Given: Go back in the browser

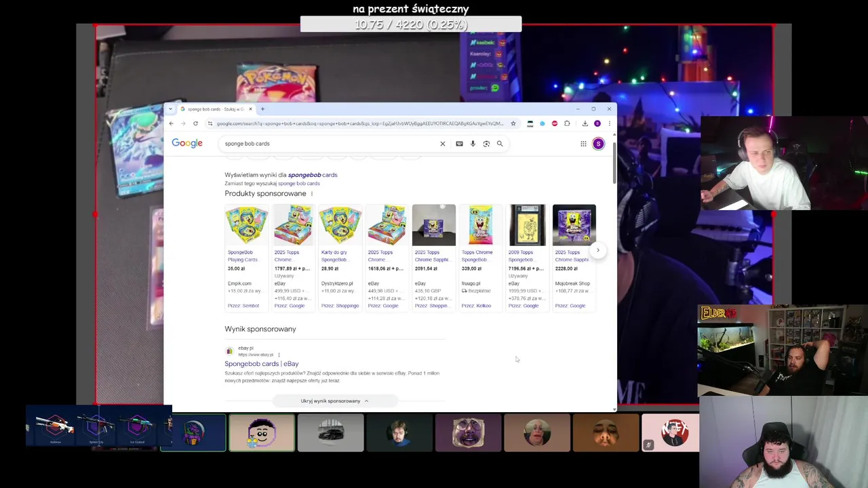Looking at the screenshot, I should pyautogui.click(x=171, y=123).
